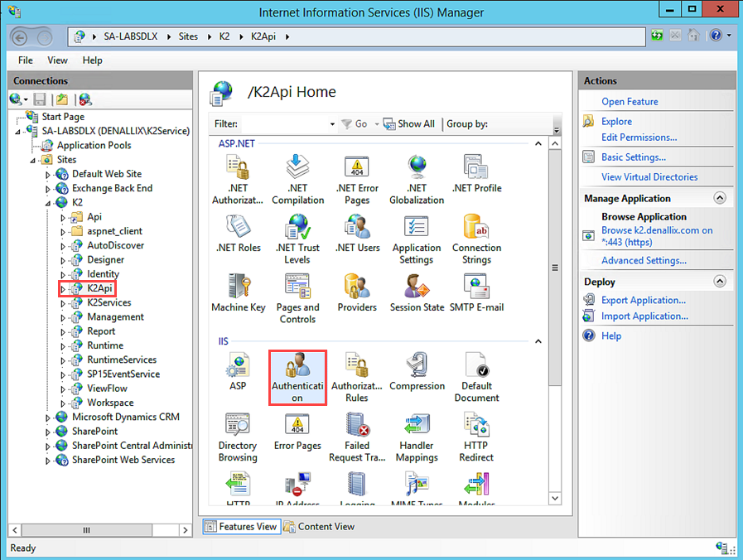
Task: Open Pages and Controls feature
Action: (297, 298)
